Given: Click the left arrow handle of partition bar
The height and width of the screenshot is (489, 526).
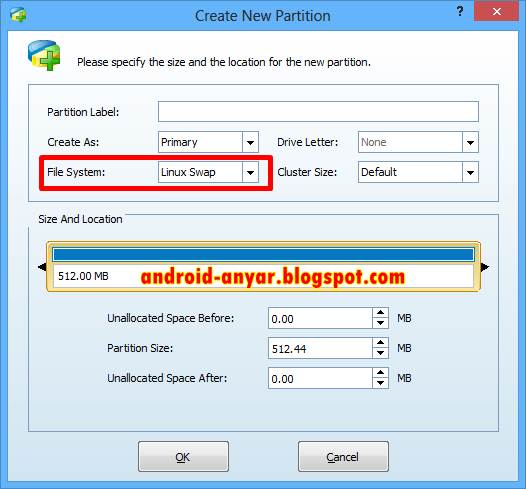Looking at the screenshot, I should pyautogui.click(x=42, y=267).
